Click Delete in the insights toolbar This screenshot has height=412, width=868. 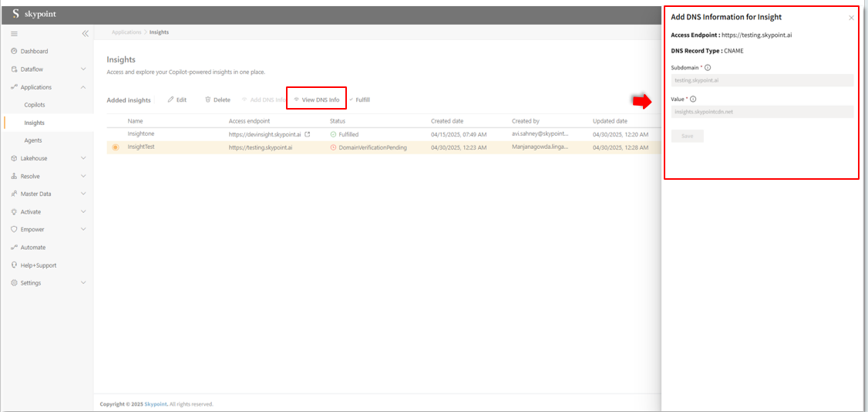pos(217,100)
